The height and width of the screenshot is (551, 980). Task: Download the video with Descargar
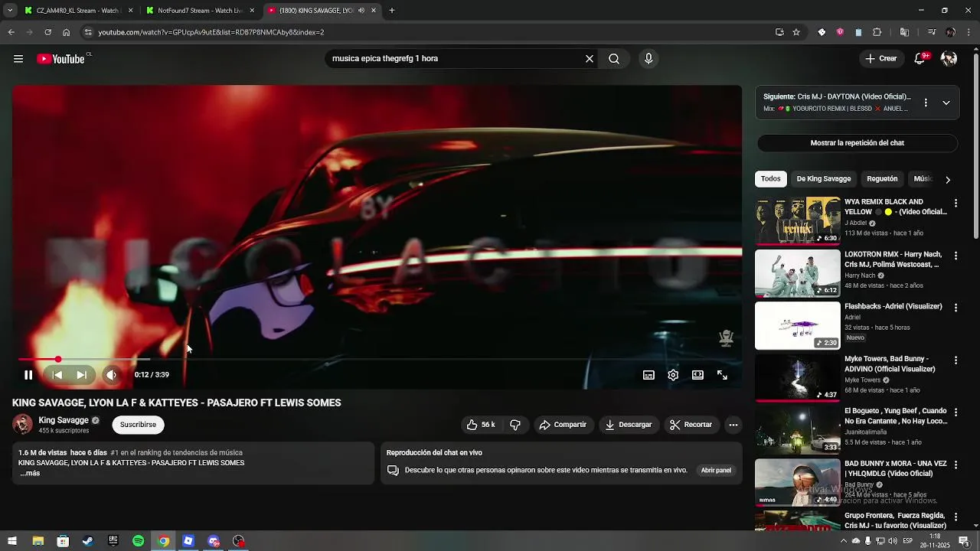pyautogui.click(x=628, y=425)
